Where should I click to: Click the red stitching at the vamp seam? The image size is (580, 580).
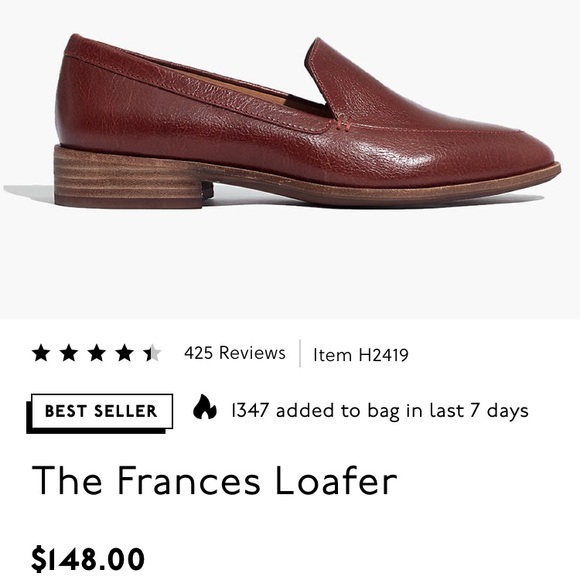click(344, 127)
